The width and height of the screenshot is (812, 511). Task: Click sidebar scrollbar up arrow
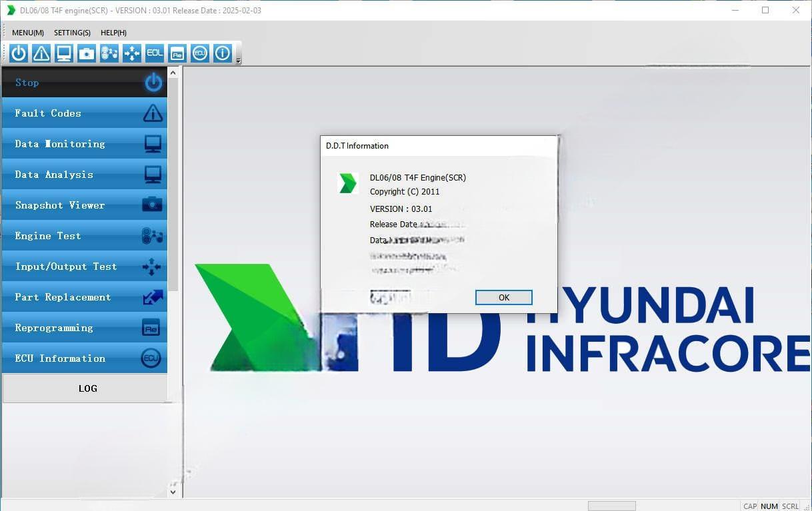tap(173, 73)
